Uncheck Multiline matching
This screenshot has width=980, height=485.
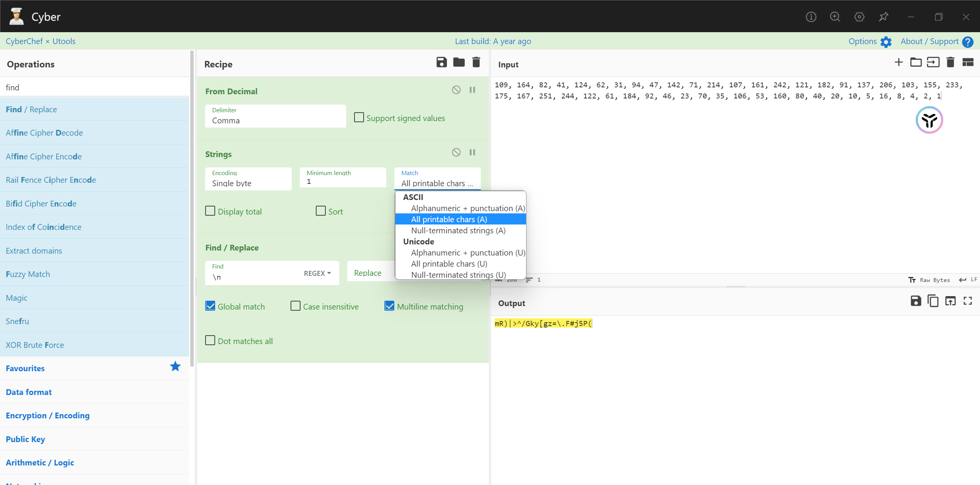pyautogui.click(x=389, y=306)
